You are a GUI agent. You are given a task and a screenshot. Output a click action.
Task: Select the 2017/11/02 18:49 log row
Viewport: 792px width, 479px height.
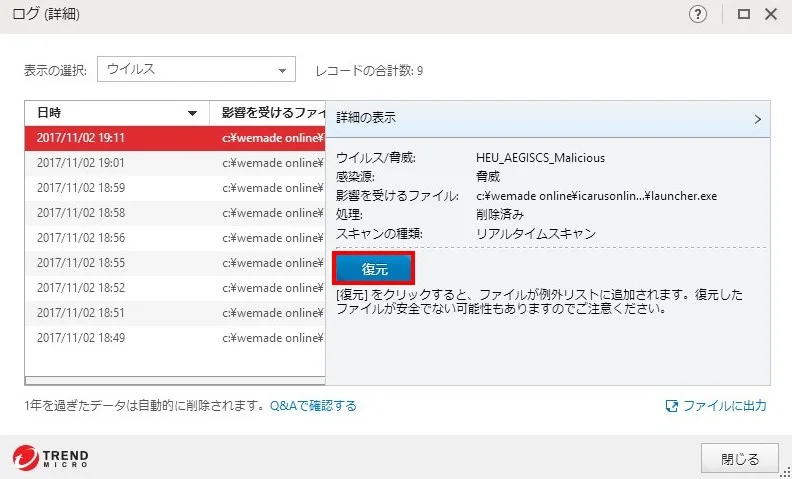(175, 338)
